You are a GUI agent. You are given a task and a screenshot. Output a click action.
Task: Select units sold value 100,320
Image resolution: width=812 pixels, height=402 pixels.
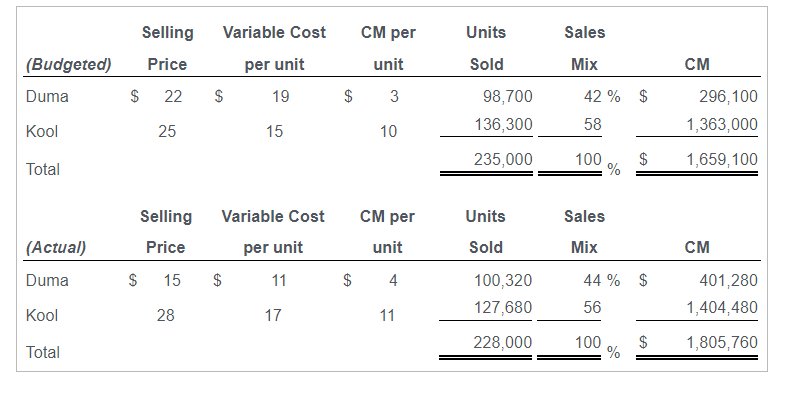(x=503, y=280)
